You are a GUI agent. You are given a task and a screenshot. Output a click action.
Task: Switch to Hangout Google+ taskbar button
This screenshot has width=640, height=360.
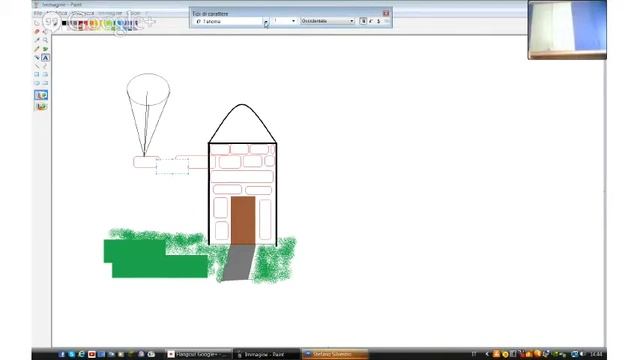click(199, 354)
